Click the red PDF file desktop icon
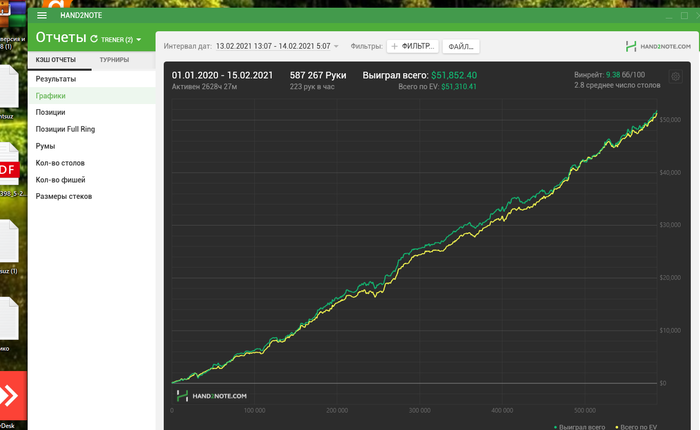 point(9,169)
